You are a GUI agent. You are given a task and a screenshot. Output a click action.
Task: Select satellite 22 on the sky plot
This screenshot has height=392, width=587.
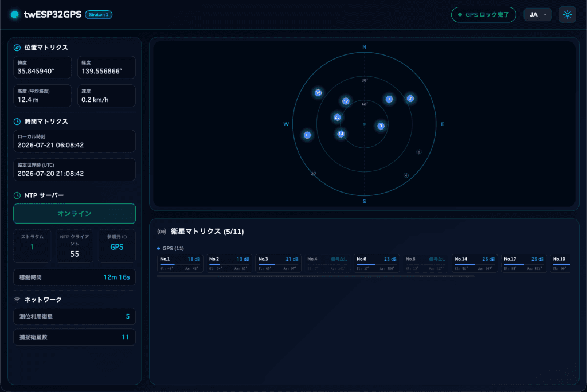click(337, 117)
